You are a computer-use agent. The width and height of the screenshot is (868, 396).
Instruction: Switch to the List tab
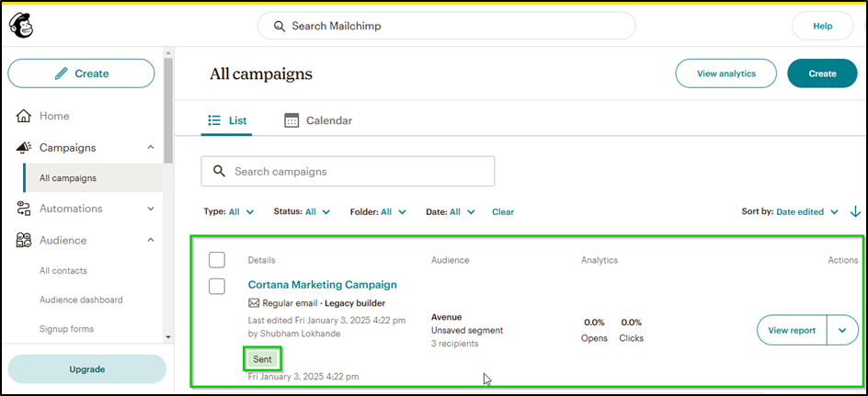coord(227,120)
